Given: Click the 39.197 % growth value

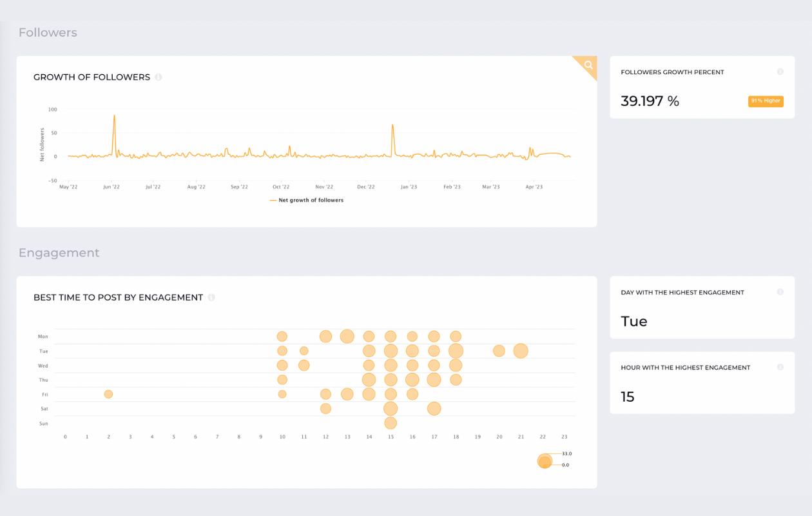Looking at the screenshot, I should 650,101.
